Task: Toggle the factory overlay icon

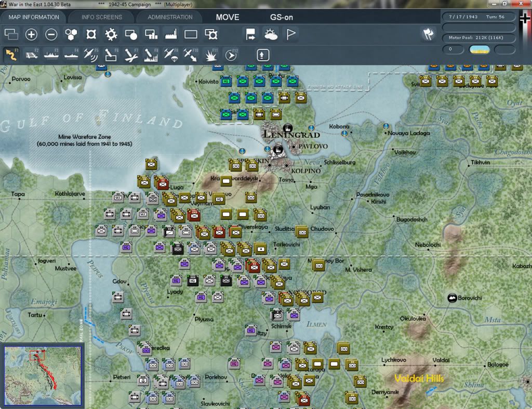Action: (171, 34)
